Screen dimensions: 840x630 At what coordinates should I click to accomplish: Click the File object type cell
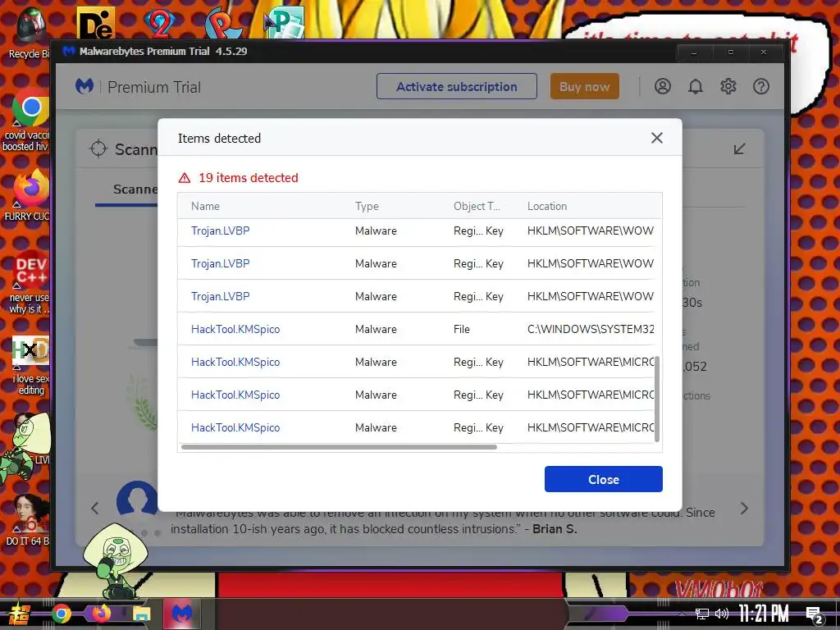[461, 329]
